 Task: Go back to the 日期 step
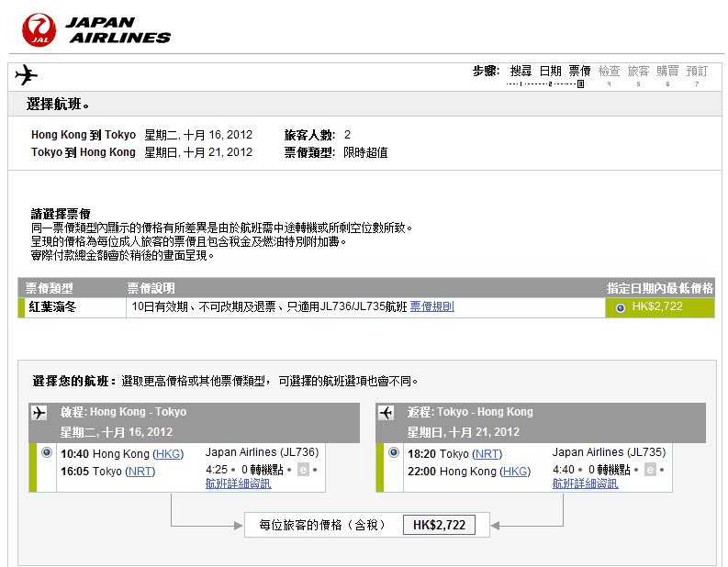coord(550,71)
